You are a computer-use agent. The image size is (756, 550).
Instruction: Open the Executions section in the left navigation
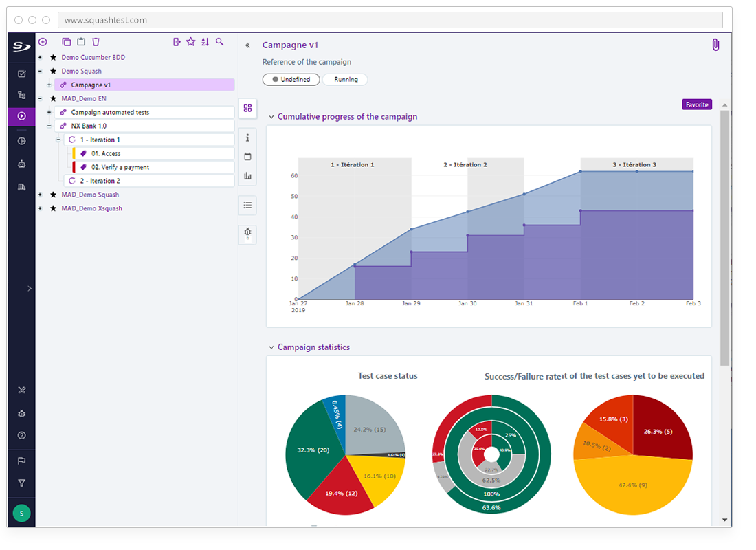21,117
